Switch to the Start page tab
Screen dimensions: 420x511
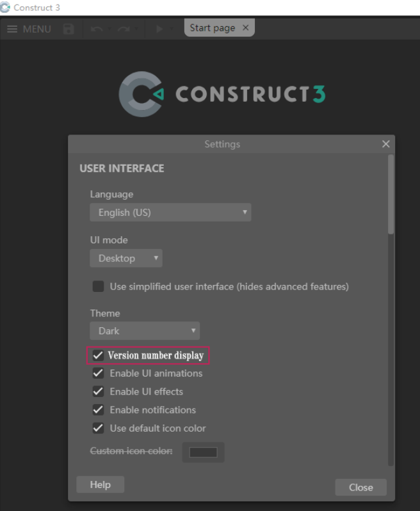[x=212, y=28]
